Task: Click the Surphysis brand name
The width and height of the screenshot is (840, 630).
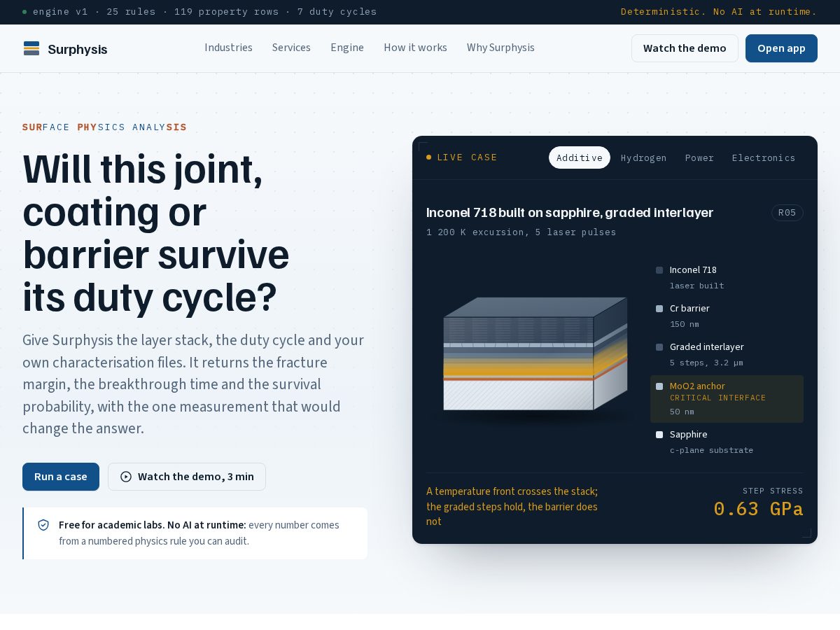Action: tap(78, 49)
